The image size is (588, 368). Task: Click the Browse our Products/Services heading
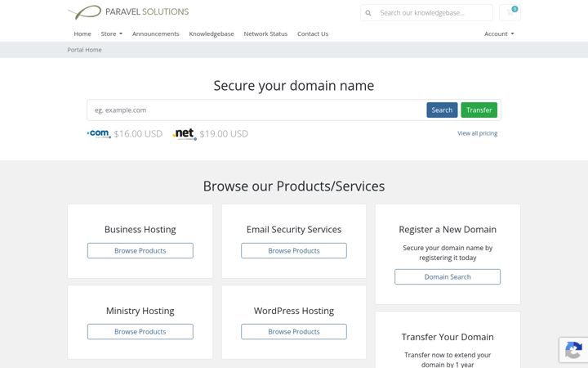pyautogui.click(x=294, y=186)
